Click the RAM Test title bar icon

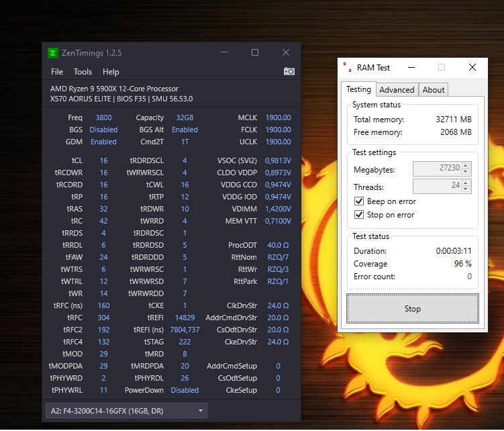pos(348,67)
